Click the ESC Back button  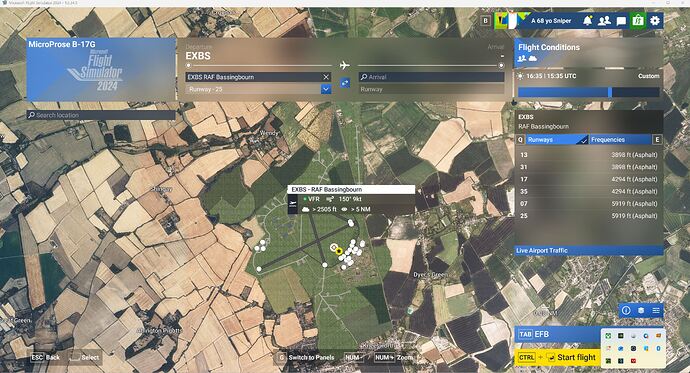click(45, 357)
